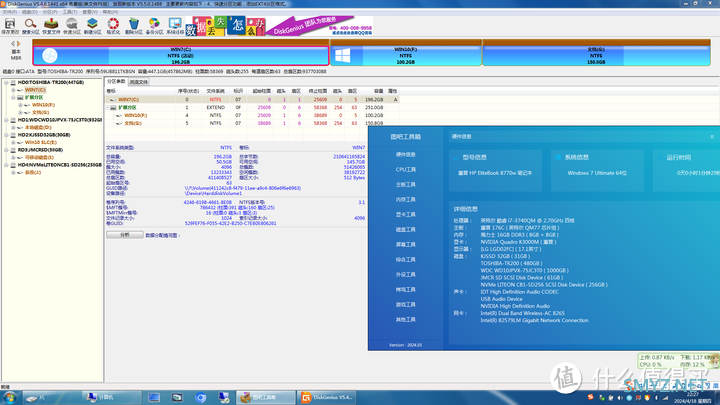Switch to the 分区参数 tab
The width and height of the screenshot is (720, 405).
(x=116, y=81)
